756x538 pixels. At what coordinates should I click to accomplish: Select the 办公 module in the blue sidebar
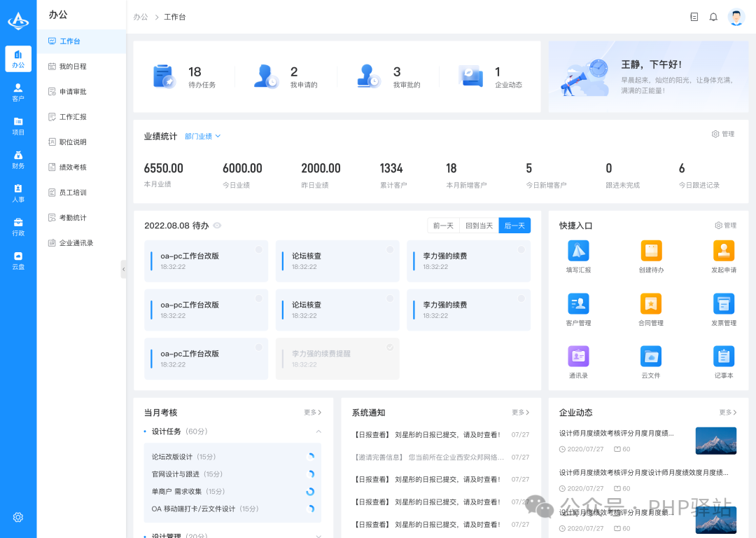(x=18, y=59)
